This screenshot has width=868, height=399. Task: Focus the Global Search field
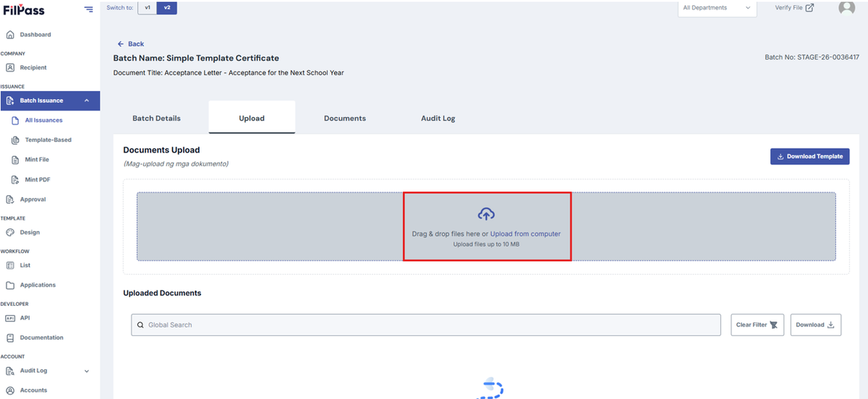tap(426, 325)
